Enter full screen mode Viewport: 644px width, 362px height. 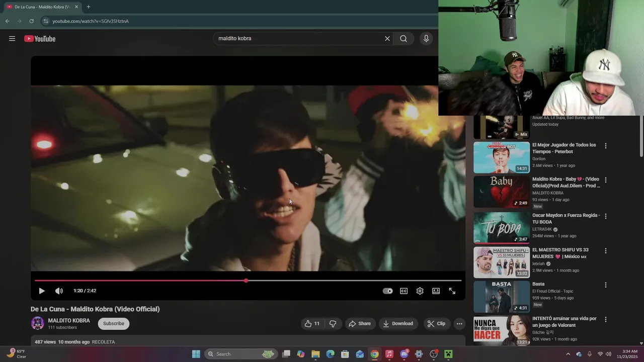452,291
